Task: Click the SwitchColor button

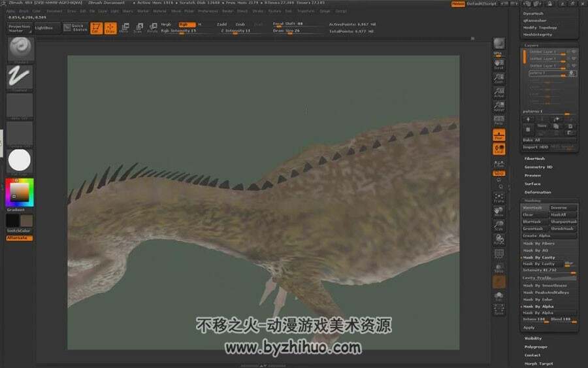Action: pos(19,231)
